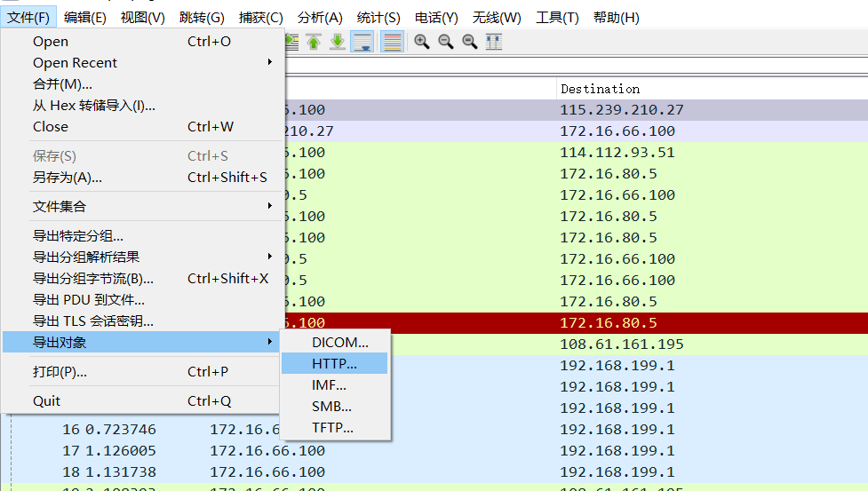Toggle packet colorization rules icon
The width and height of the screenshot is (868, 491).
392,42
